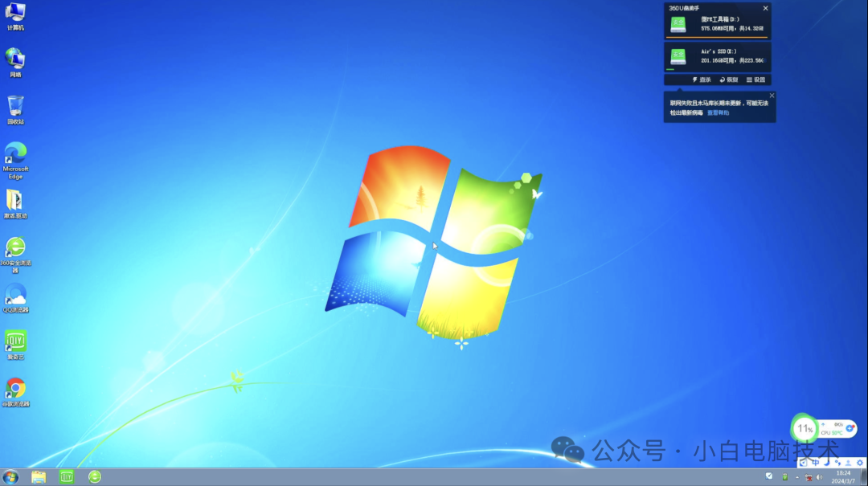
Task: Select the 微PE工具箱 drive in 360 U盘助手
Action: click(718, 26)
